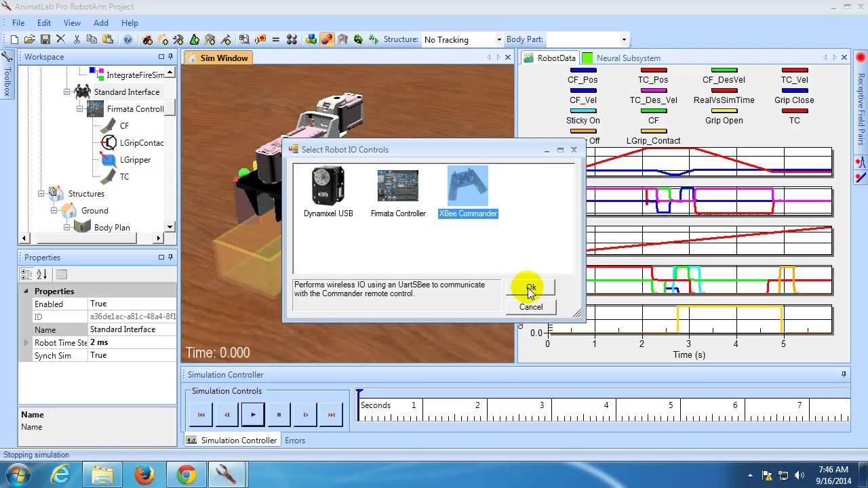868x488 pixels.
Task: Click the Copy toolbar icon
Action: (x=93, y=39)
